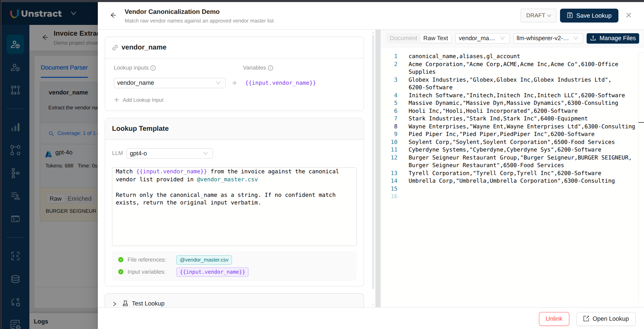Click the Cyberdyne Systems CSV row
Screen dimensions: 644x329
pos(505,150)
